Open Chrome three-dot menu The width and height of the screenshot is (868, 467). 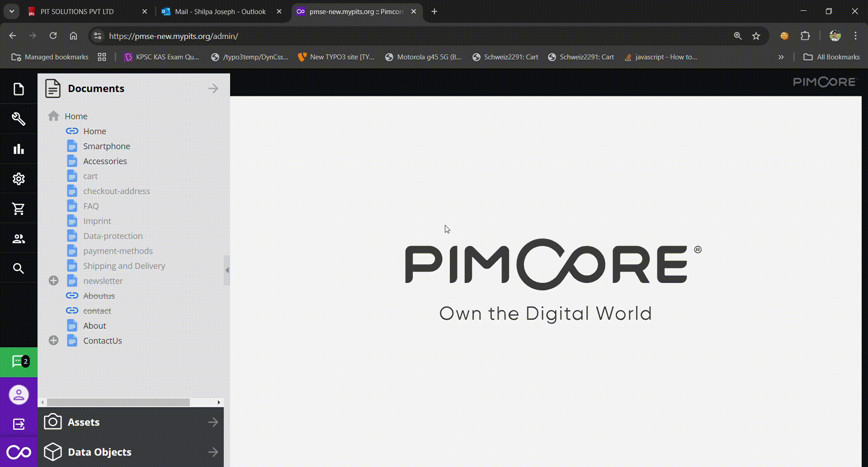[855, 36]
